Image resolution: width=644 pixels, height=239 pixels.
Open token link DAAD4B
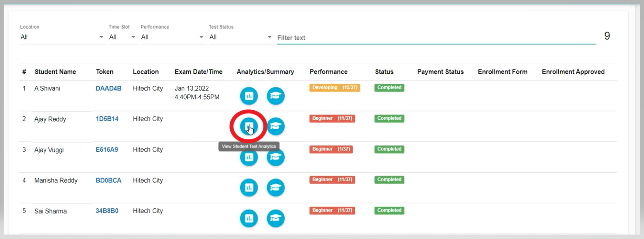click(108, 88)
